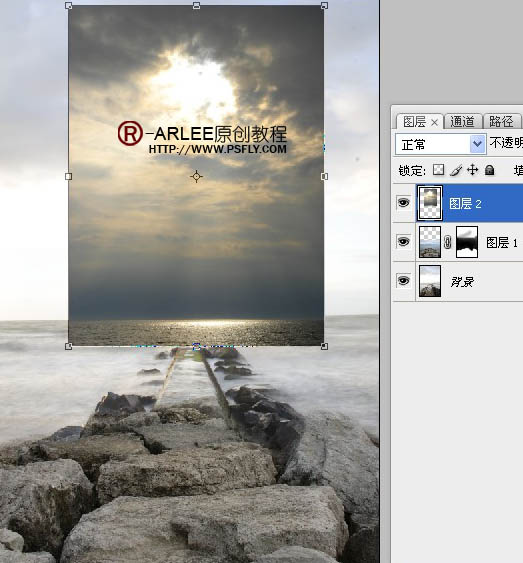This screenshot has width=523, height=563.
Task: Click the bottom-left transform handle
Action: click(69, 346)
